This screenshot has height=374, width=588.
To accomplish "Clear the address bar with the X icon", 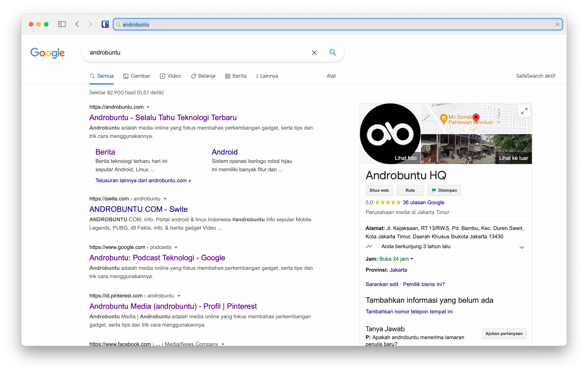I will tap(558, 24).
